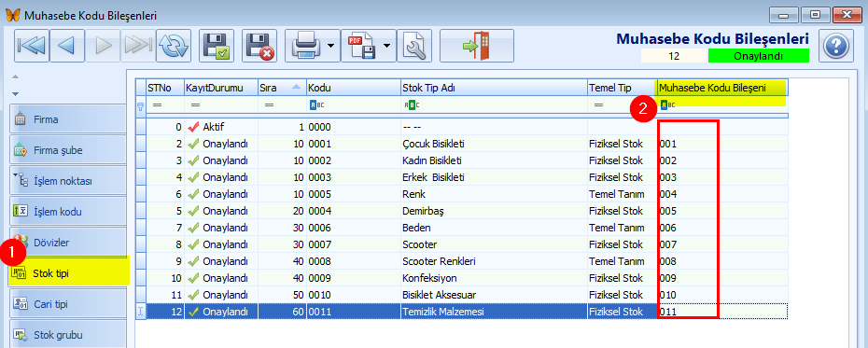Jump to last record button

(138, 46)
